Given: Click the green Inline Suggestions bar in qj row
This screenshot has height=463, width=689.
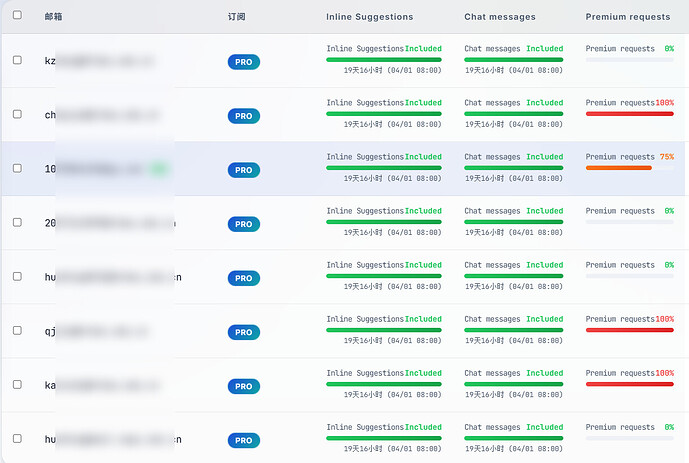Looking at the screenshot, I should (384, 330).
